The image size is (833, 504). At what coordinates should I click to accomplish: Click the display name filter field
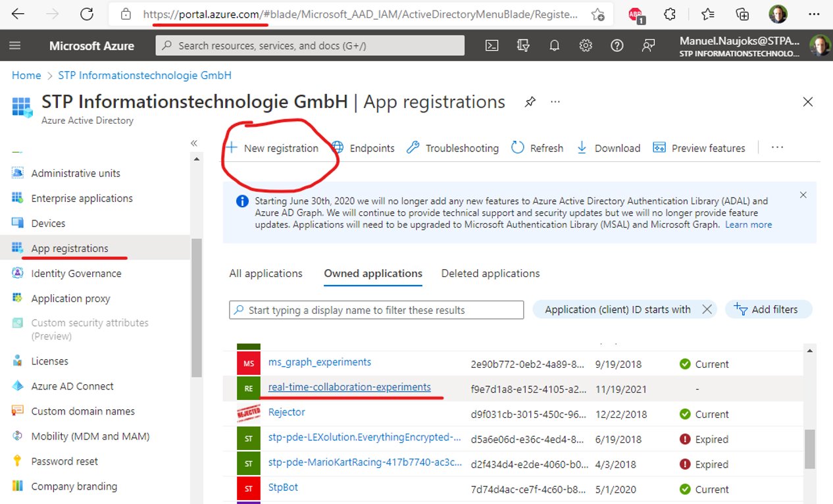pos(376,310)
